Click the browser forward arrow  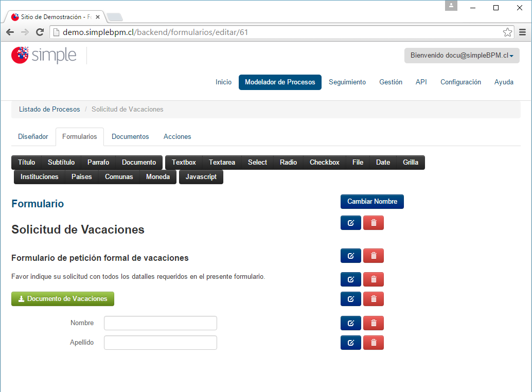[25, 32]
